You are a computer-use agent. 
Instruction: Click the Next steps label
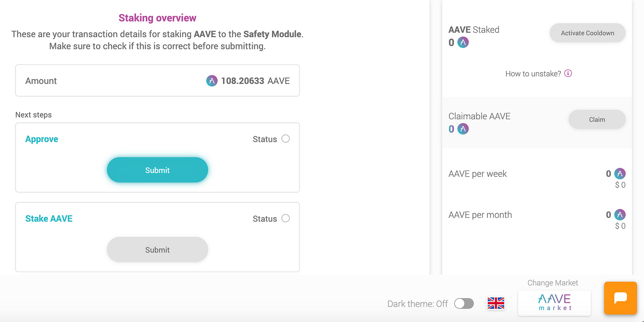(x=34, y=115)
